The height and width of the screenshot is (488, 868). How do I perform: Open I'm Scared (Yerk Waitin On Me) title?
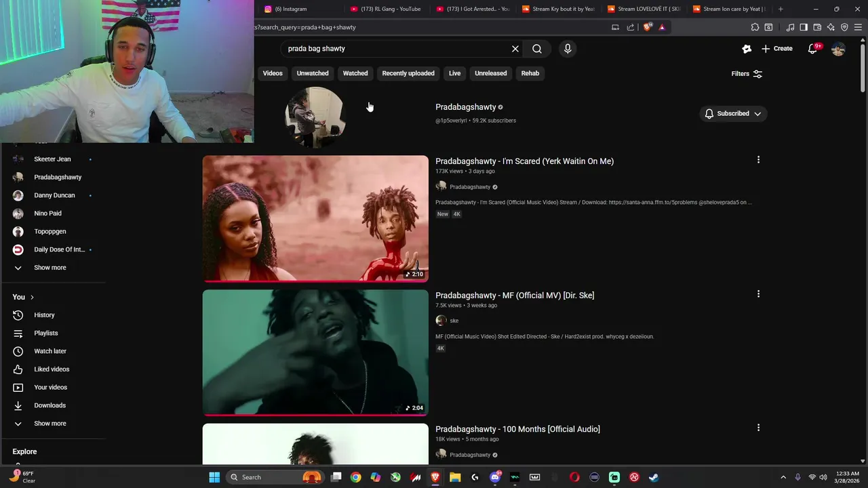pos(524,161)
